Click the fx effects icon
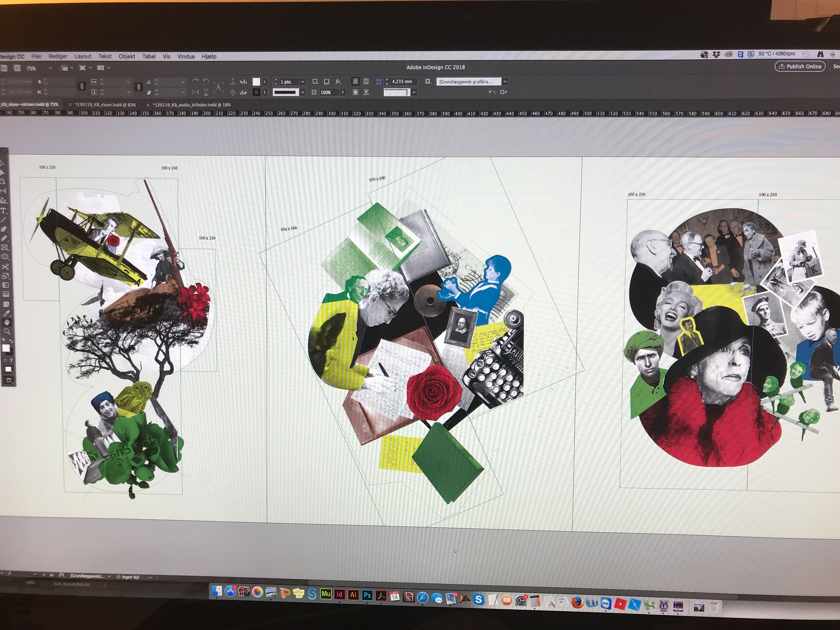840x630 pixels. (x=338, y=82)
